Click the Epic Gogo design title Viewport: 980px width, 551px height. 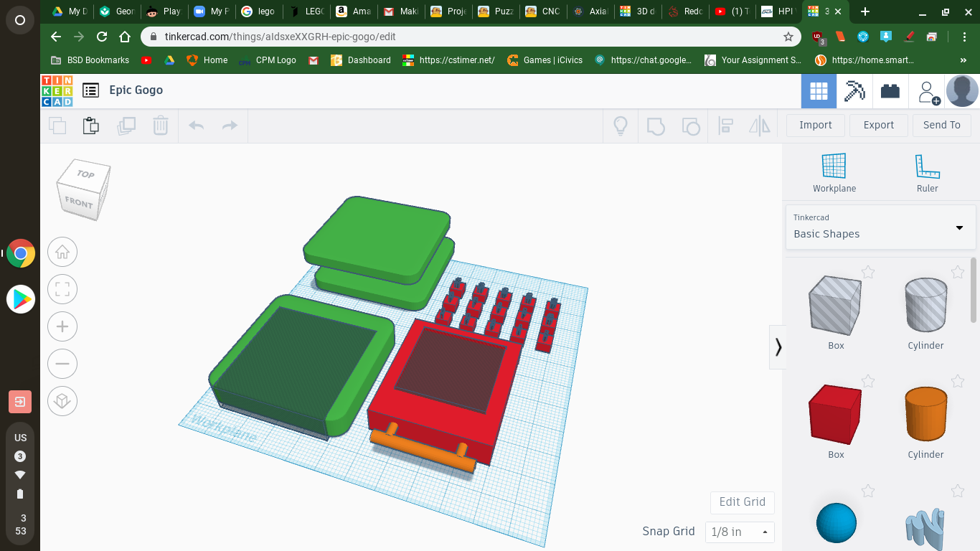coord(136,90)
